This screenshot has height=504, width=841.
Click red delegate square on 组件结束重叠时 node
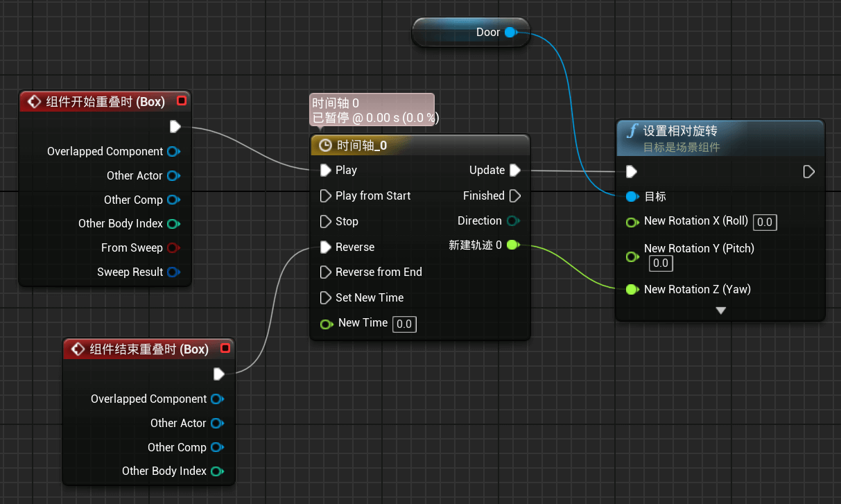click(225, 348)
